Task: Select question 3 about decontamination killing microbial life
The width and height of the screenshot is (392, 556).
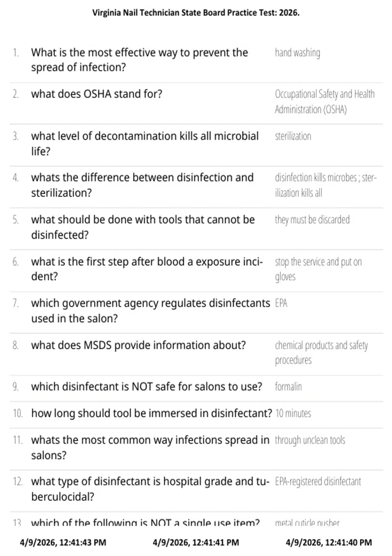Action: coord(145,144)
